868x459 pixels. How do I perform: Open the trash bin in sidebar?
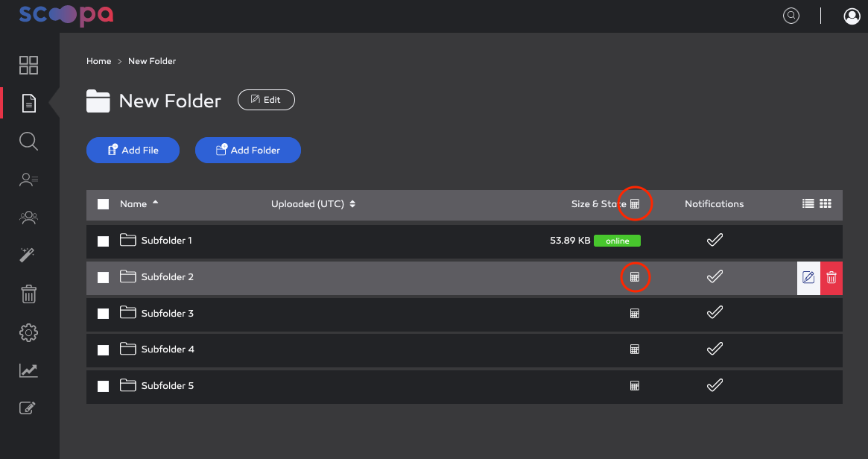tap(29, 294)
